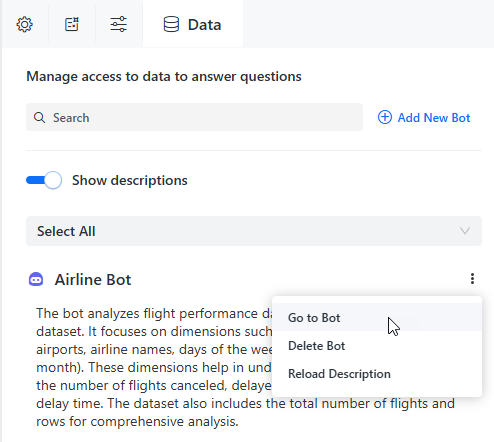Toggle Show descriptions switch off
This screenshot has height=442, width=494.
coord(44,180)
